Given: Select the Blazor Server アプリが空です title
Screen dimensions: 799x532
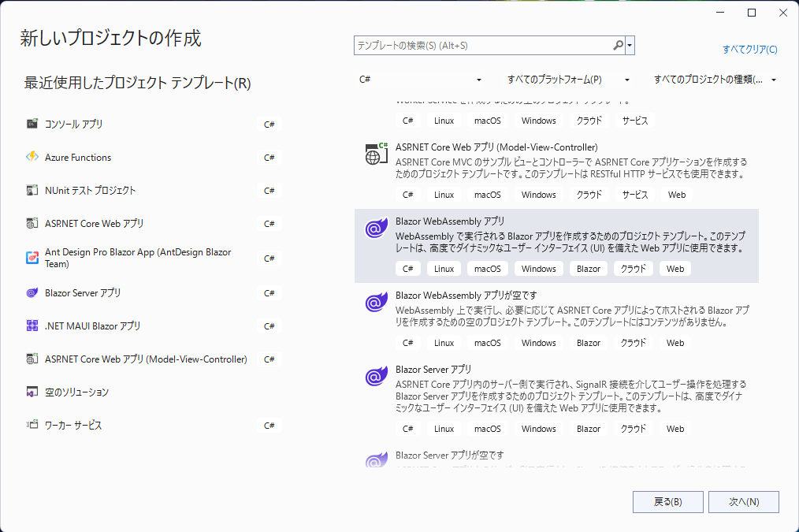Looking at the screenshot, I should coord(449,456).
